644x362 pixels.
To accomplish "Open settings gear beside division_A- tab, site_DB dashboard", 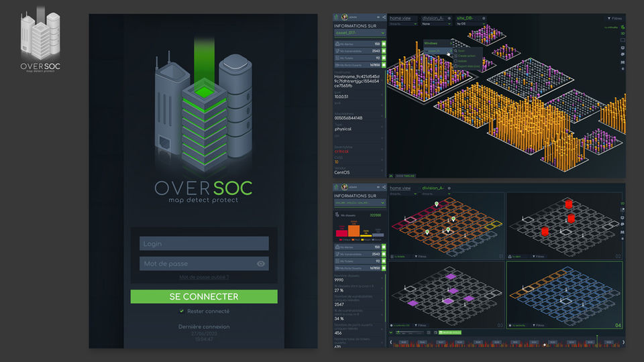I will click(x=449, y=18).
